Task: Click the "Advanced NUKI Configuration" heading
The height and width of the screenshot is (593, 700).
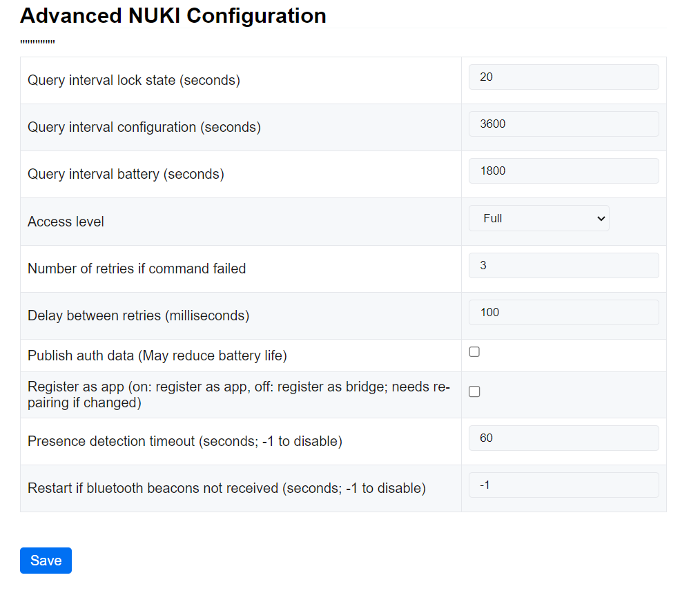Action: click(x=173, y=15)
